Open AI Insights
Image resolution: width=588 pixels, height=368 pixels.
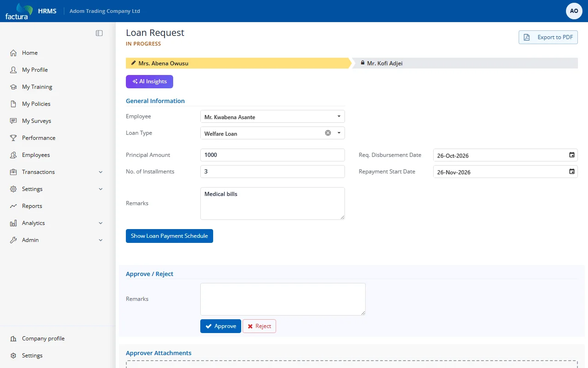point(149,81)
